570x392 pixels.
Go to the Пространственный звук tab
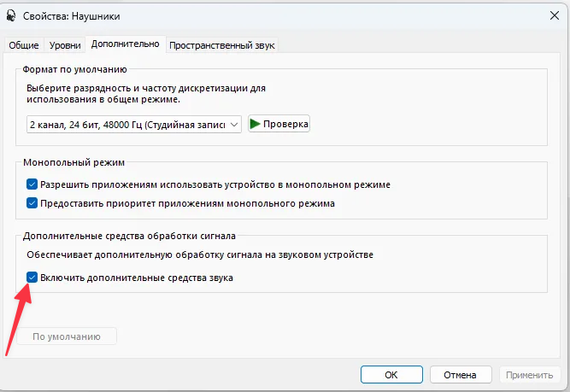(222, 45)
